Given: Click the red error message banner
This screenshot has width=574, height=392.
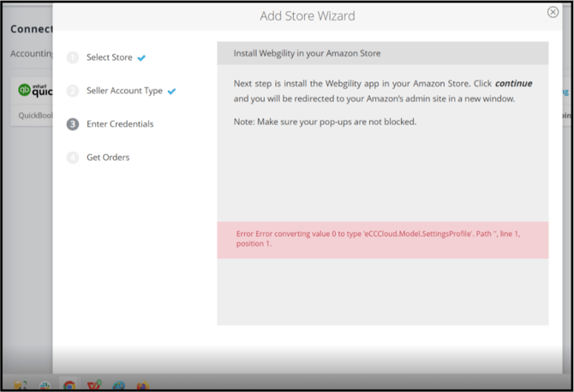Looking at the screenshot, I should click(382, 238).
